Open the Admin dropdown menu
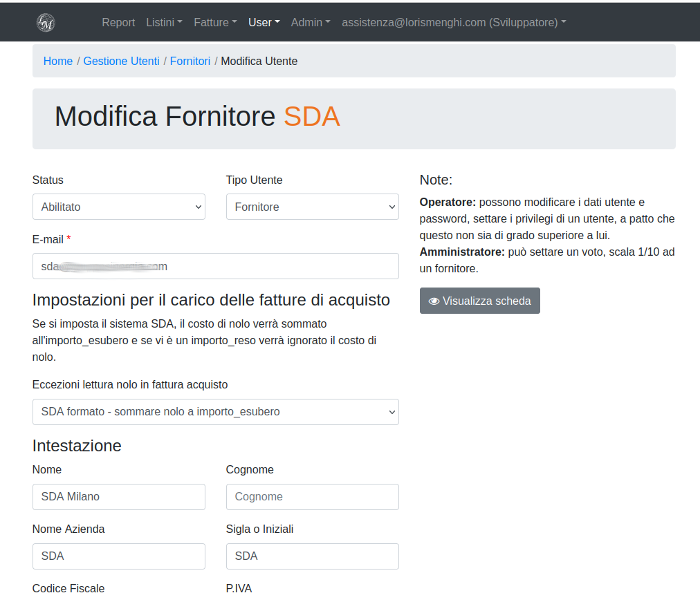This screenshot has width=700, height=602. click(311, 22)
